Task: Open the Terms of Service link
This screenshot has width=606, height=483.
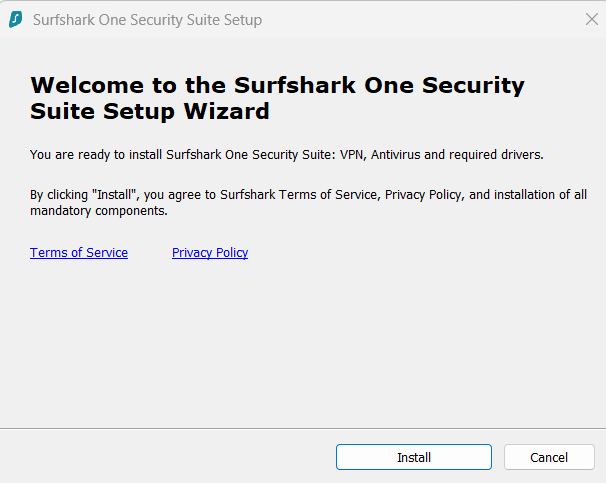Action: [x=79, y=253]
